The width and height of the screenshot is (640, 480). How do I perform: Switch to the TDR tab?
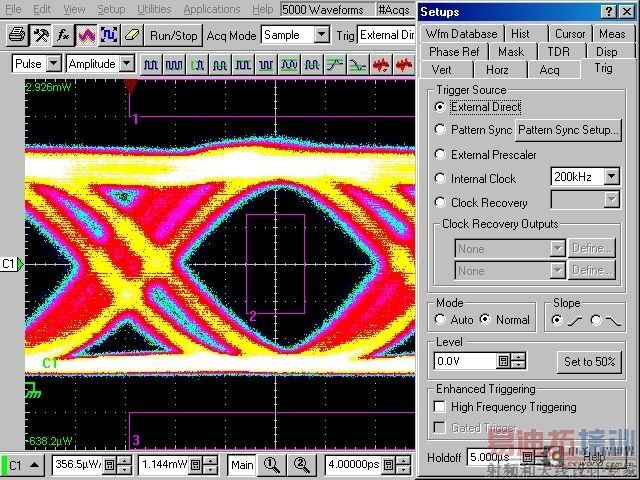(x=558, y=52)
